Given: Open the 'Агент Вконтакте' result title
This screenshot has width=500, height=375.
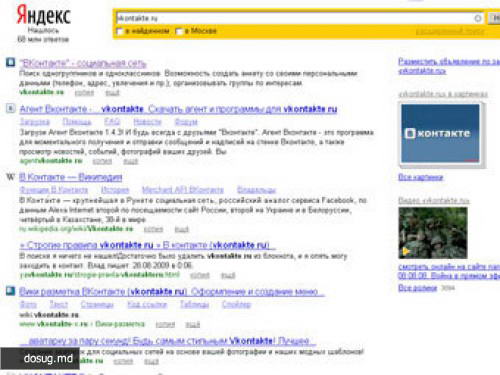Looking at the screenshot, I should 178,109.
